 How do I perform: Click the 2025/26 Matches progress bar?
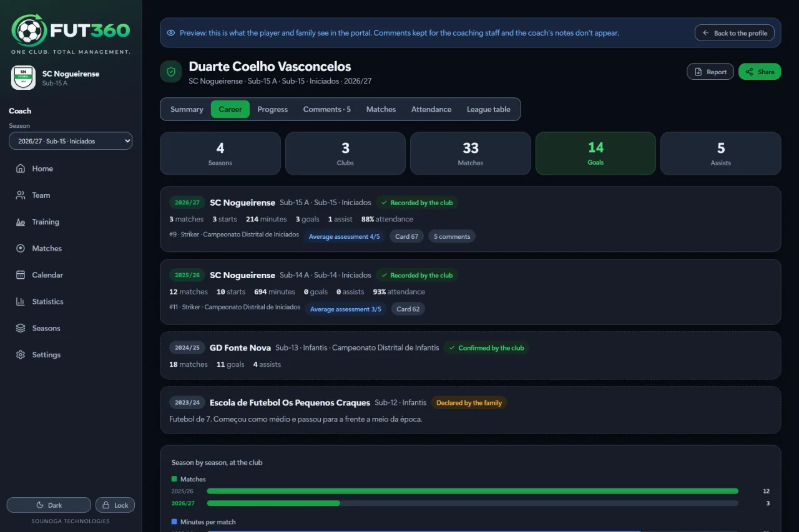click(473, 491)
